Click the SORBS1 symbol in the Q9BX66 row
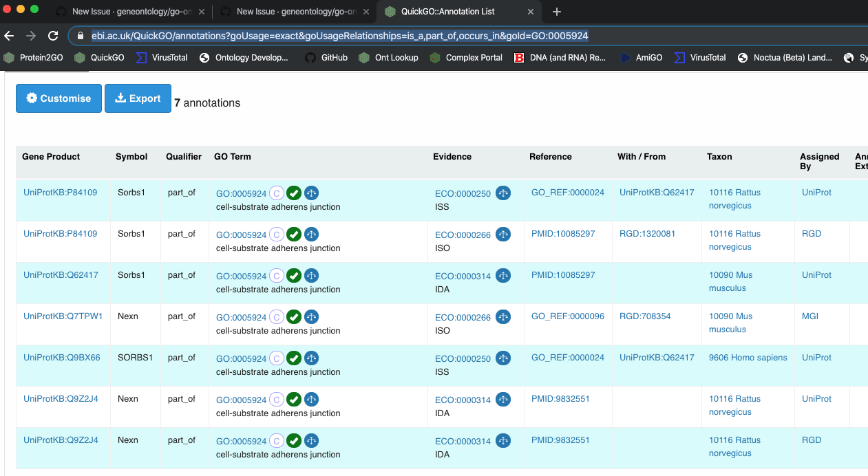This screenshot has height=476, width=868. coord(135,358)
